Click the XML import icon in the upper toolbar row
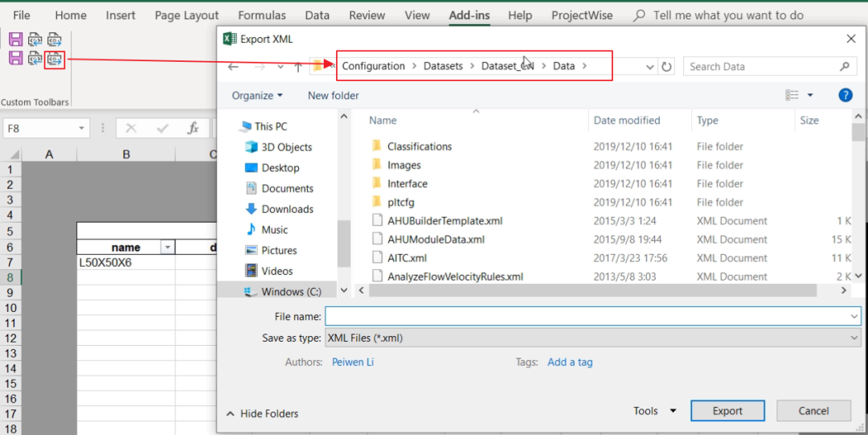This screenshot has height=435, width=868. [35, 39]
